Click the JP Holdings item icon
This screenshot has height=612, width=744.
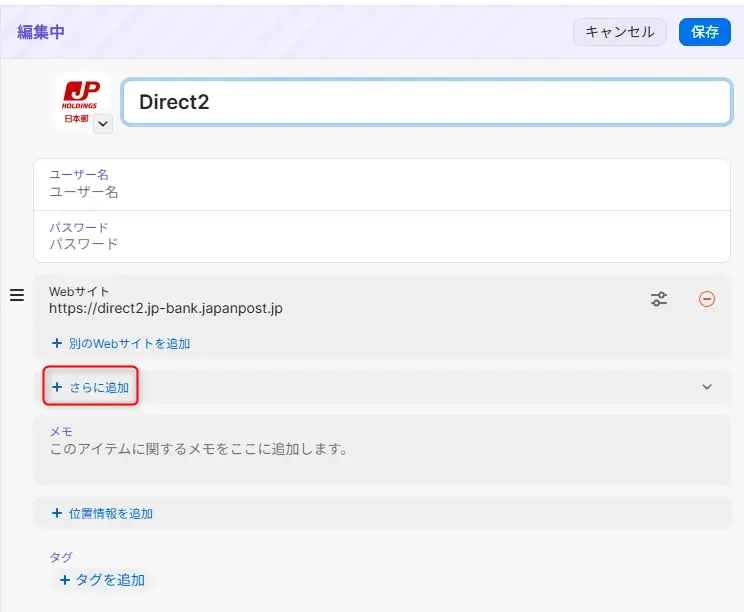[x=80, y=101]
